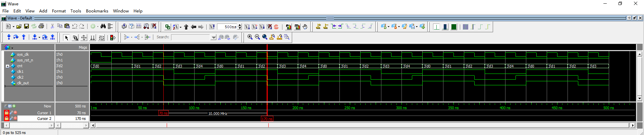Click the Step Over curved arrow icon
This screenshot has height=135, width=644.
(x=16, y=37)
